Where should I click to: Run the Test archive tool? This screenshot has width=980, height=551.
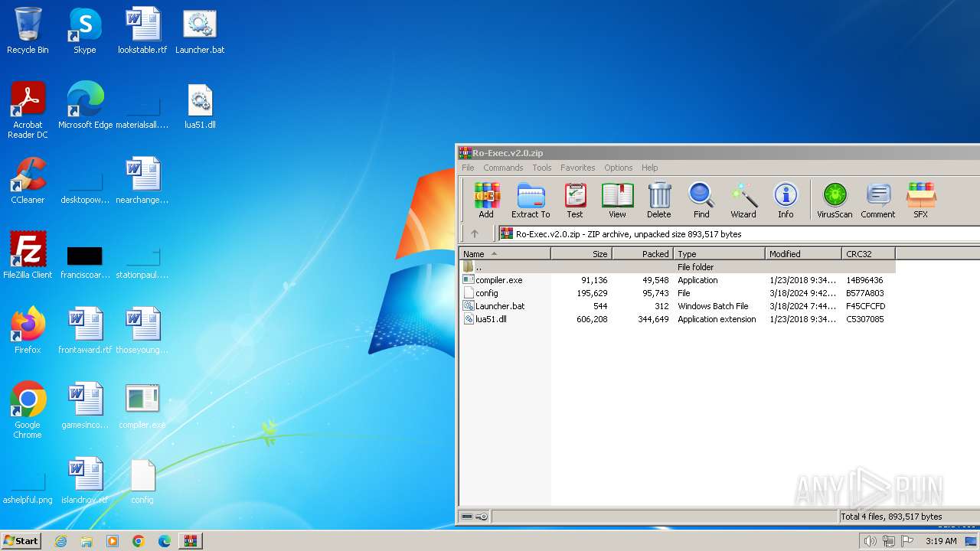point(575,201)
